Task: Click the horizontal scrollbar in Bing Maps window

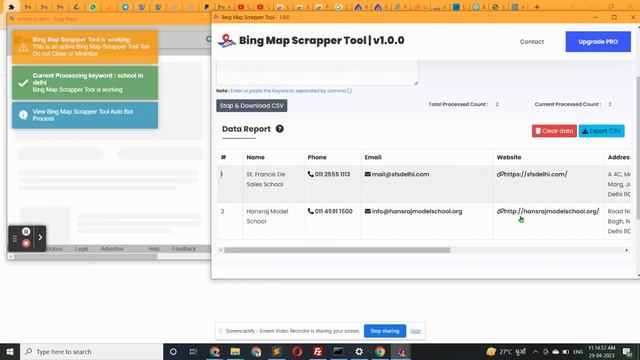Action: pos(86,256)
